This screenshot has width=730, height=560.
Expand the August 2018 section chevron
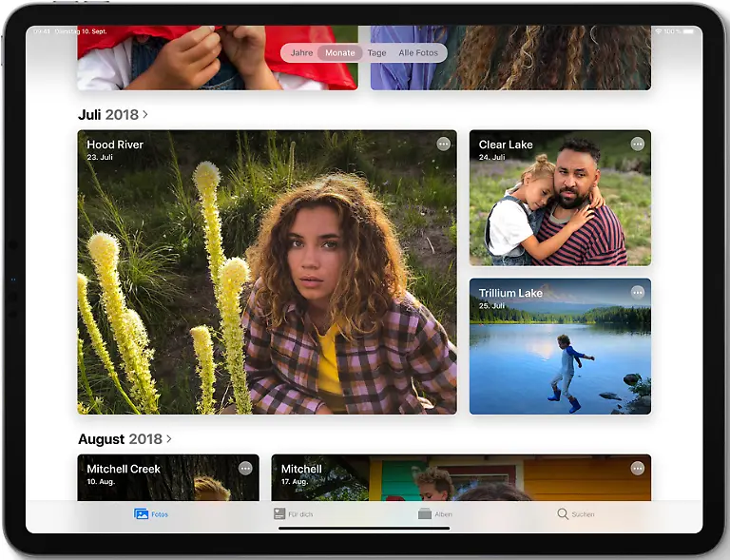(169, 439)
